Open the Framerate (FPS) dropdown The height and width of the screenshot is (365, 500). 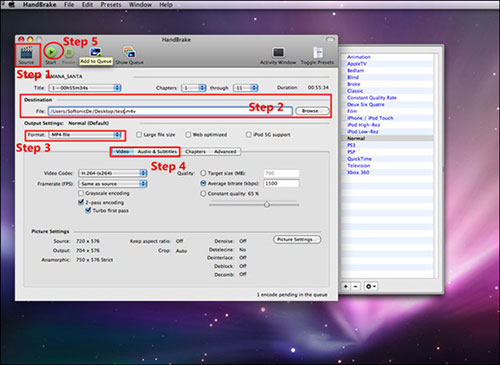click(113, 184)
